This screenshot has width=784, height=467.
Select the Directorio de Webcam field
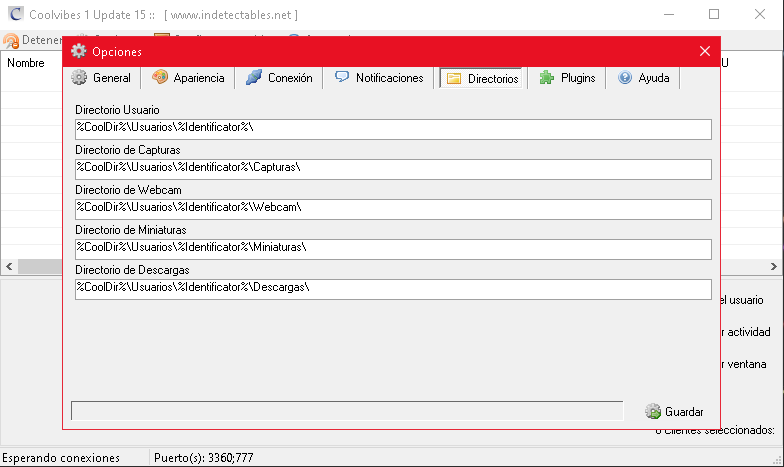(x=392, y=209)
